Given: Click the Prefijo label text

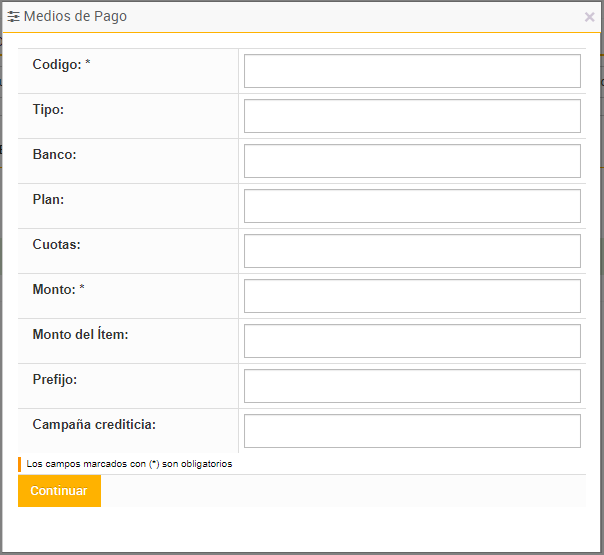Looking at the screenshot, I should [x=54, y=379].
